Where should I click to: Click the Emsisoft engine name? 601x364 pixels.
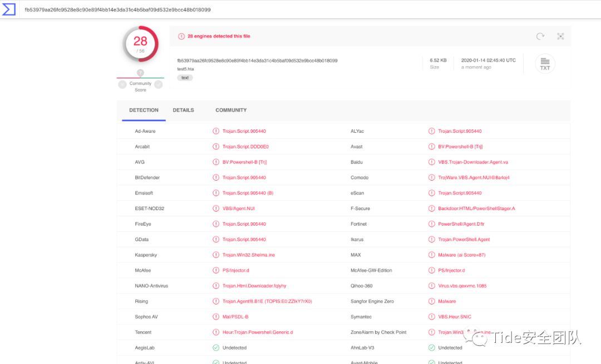tap(144, 193)
